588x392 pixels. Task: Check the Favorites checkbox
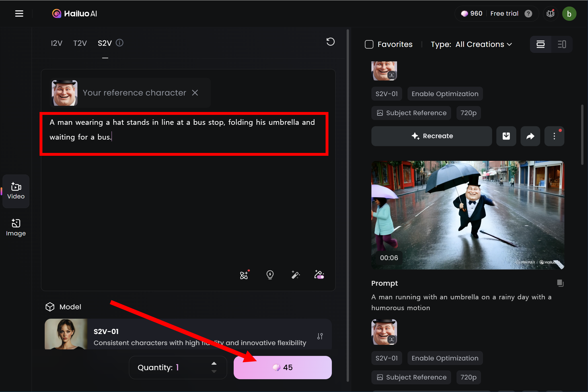pyautogui.click(x=369, y=44)
